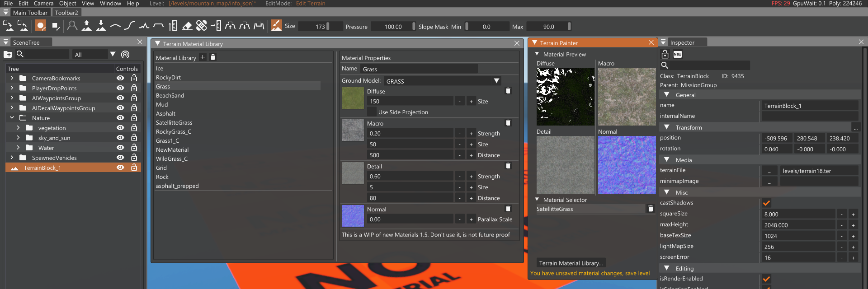The image size is (868, 289).
Task: Select the align mesh down tool
Action: point(245,26)
